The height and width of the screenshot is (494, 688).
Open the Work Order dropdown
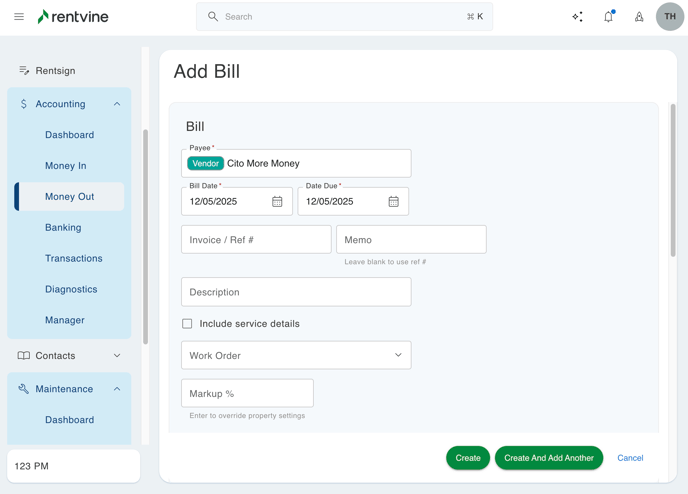[x=296, y=355]
